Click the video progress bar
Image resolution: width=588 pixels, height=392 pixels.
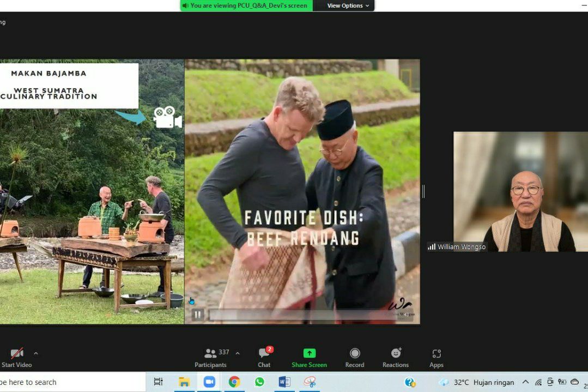(311, 315)
